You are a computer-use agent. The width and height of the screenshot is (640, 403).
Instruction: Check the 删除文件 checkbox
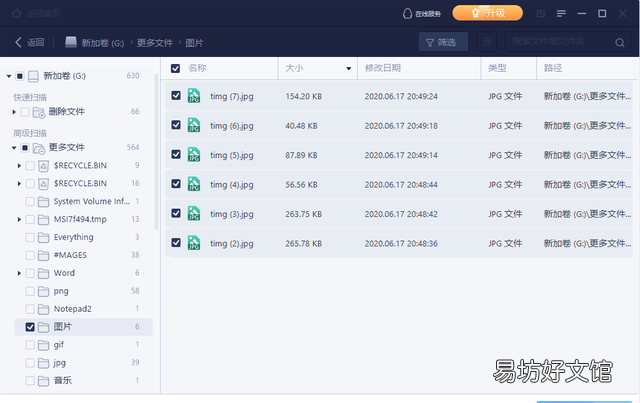(25, 112)
